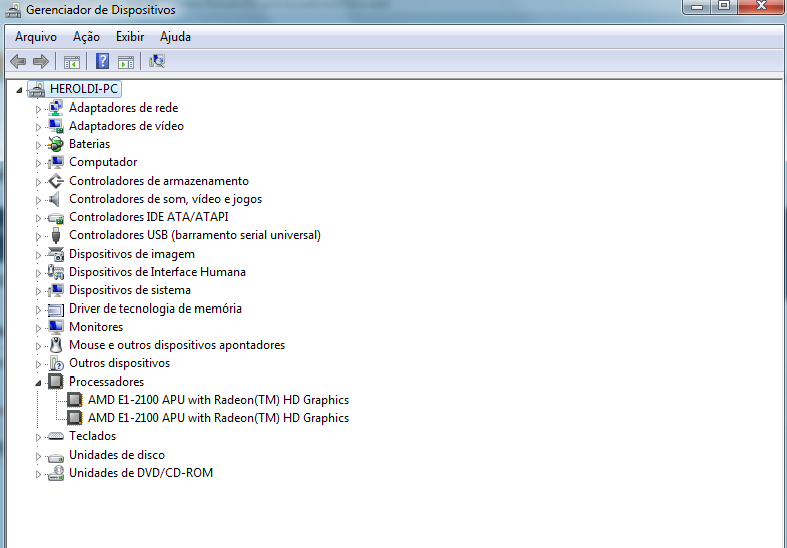Minimize the Gerenciador de Dispositivos window
The width and height of the screenshot is (787, 548).
(x=696, y=7)
